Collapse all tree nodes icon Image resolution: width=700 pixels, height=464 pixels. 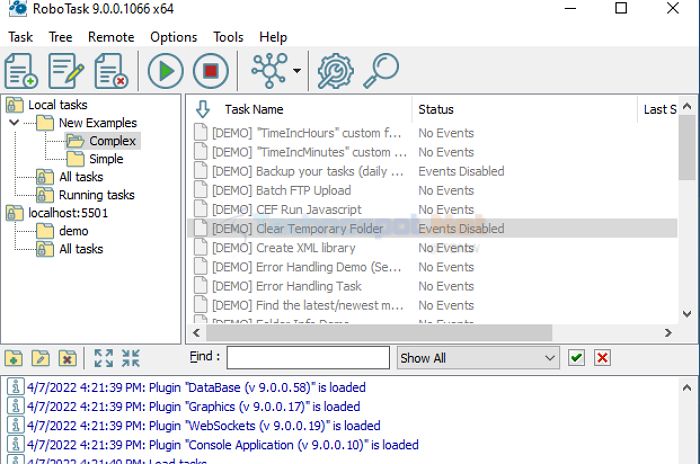click(x=131, y=358)
